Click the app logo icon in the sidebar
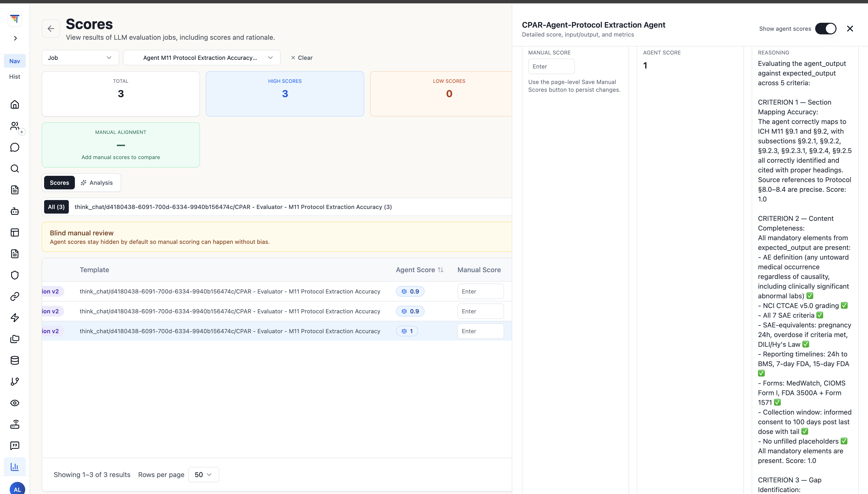The height and width of the screenshot is (494, 868). [x=15, y=19]
